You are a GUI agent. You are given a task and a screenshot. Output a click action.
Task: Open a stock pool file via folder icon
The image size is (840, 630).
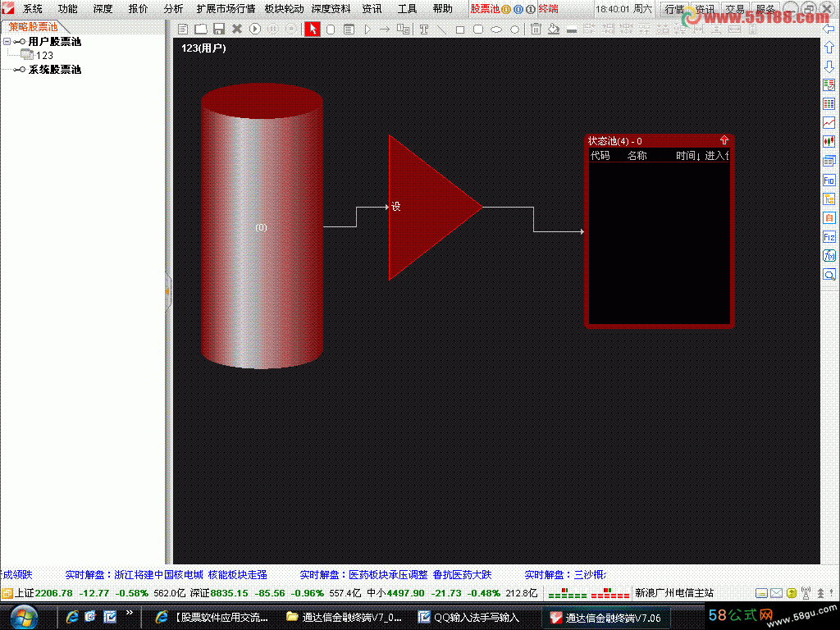201,29
